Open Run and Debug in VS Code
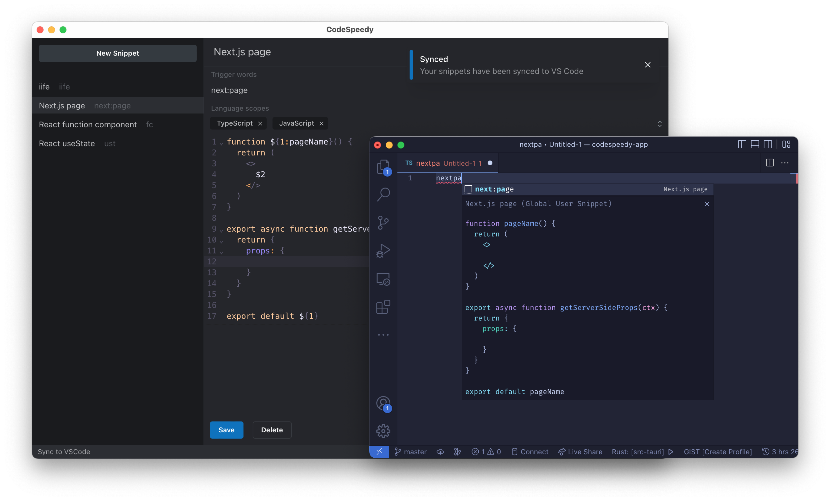 click(x=383, y=251)
